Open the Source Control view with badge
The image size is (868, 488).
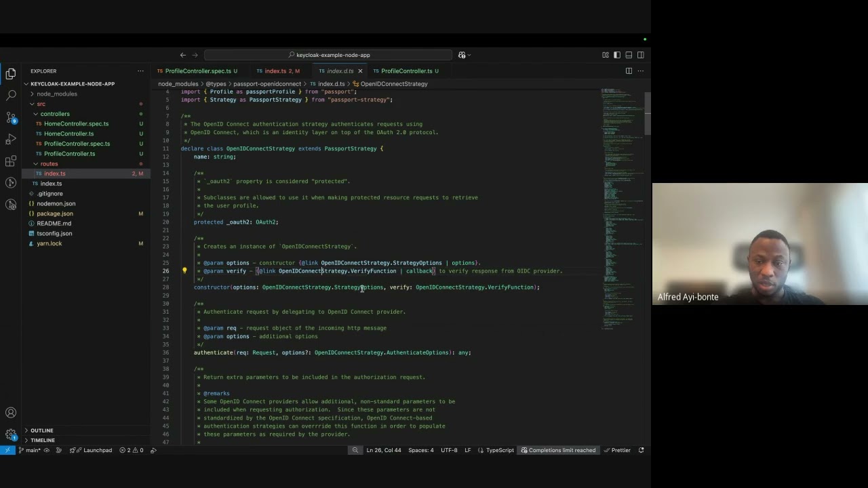coord(11,117)
